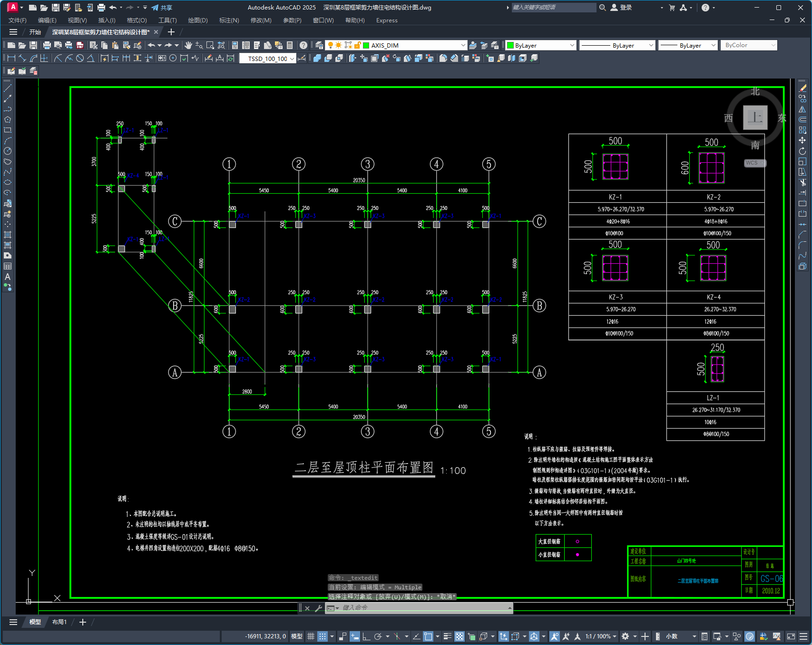Toggle lineweight display in status bar

click(448, 636)
